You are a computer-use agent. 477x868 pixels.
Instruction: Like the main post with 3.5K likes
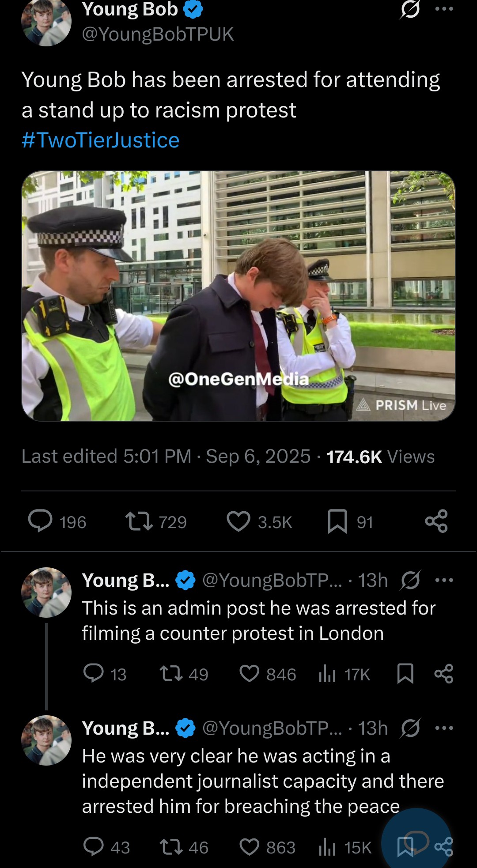point(238,521)
